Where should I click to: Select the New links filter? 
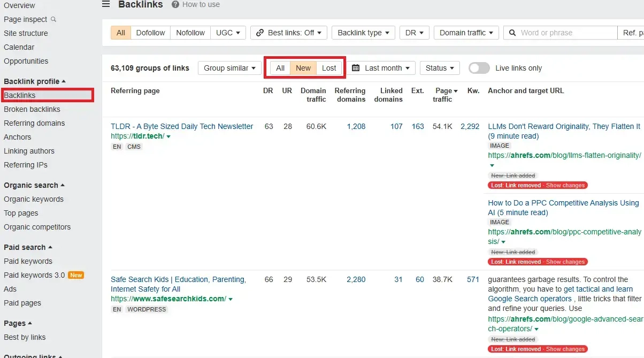pyautogui.click(x=303, y=68)
